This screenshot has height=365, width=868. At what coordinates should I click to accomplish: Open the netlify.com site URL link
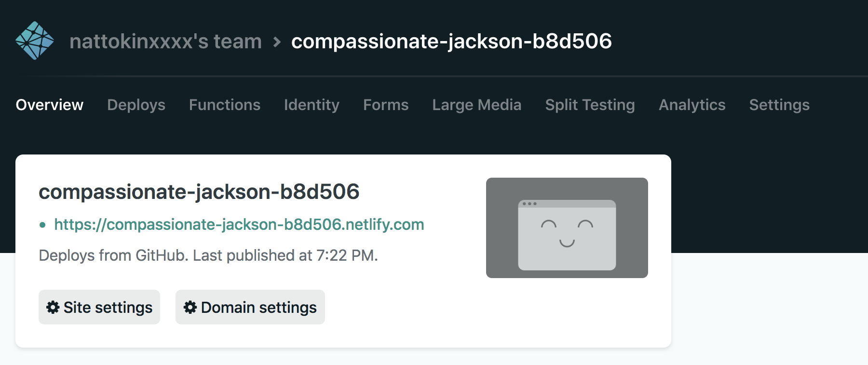pos(239,225)
